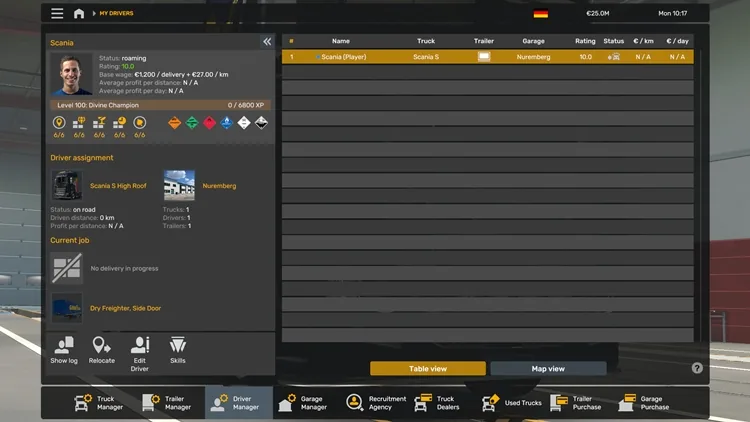
Task: Click the trailer icon in Scania row
Action: [x=484, y=56]
